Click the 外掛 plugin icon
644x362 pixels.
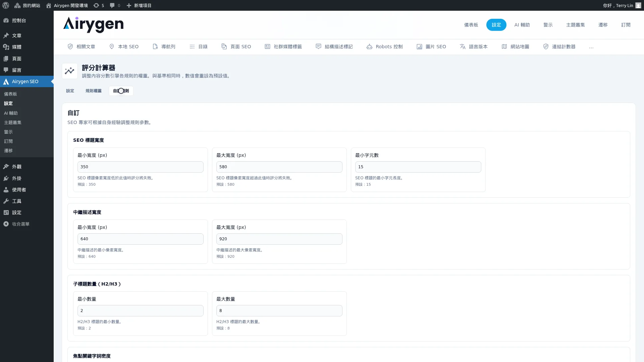(x=6, y=178)
